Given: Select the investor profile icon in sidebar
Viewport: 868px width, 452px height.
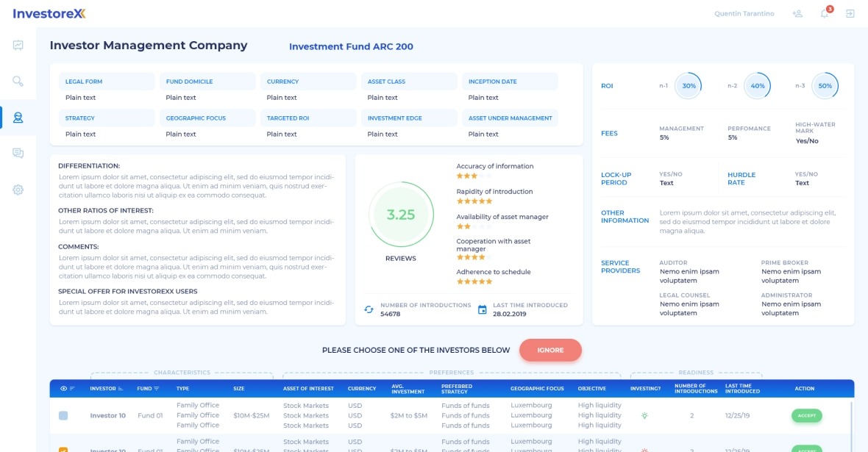Looking at the screenshot, I should point(18,118).
